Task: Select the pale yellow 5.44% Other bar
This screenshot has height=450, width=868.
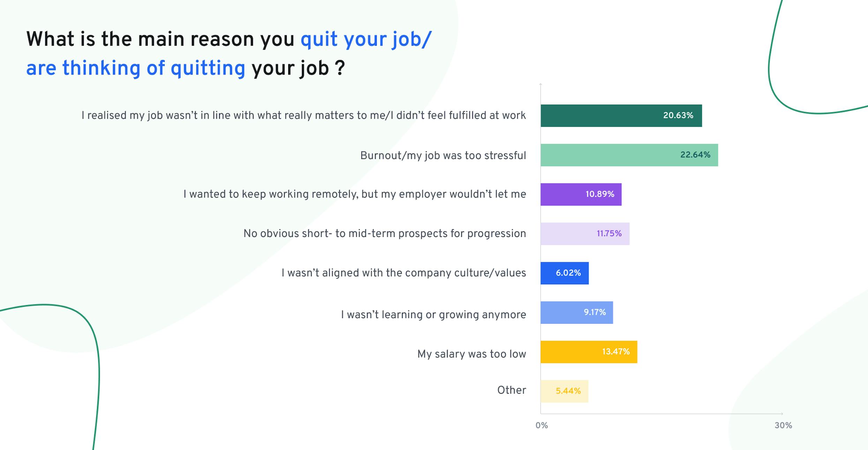Action: pos(564,391)
